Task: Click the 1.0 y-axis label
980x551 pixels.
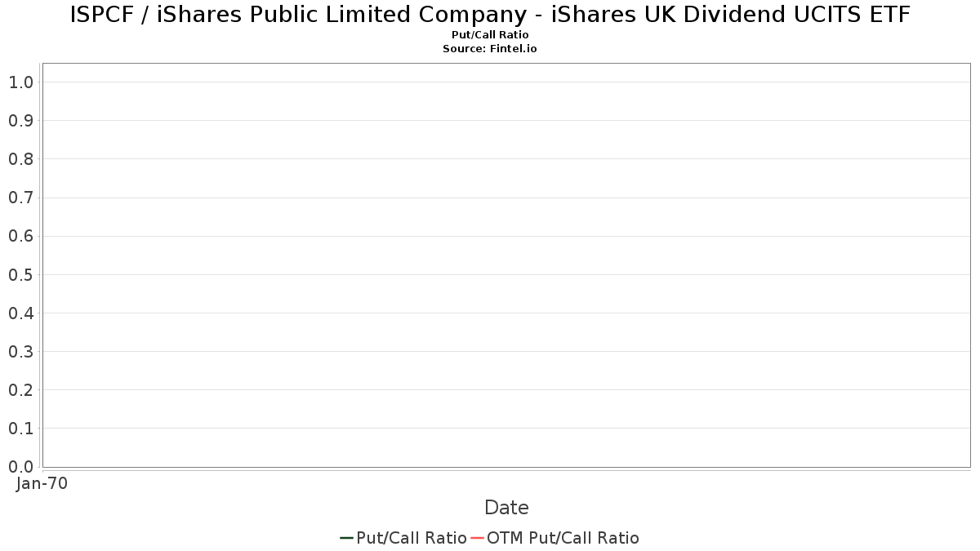Action: point(21,82)
